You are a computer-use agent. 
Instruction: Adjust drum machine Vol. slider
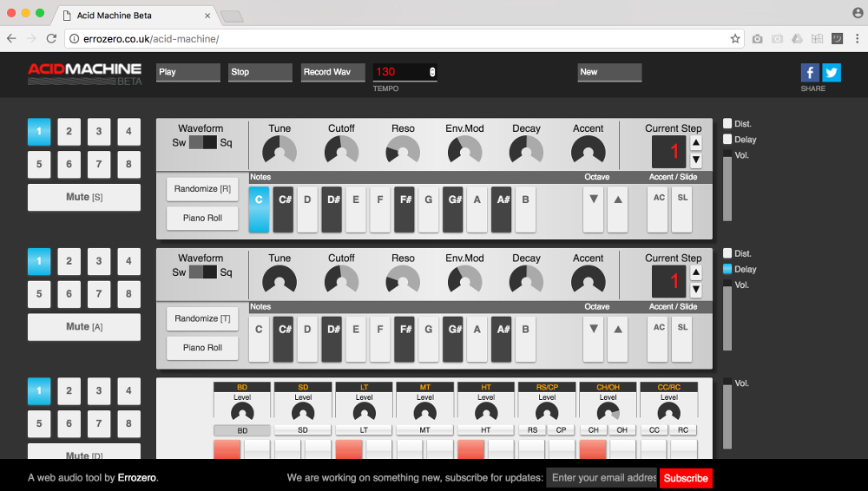tap(727, 413)
